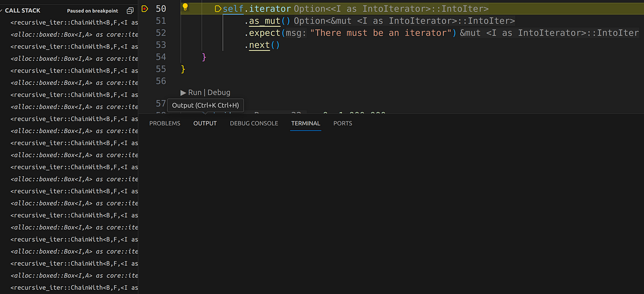644x294 pixels.
Task: Click the Option<<I as IntoIterator> hint on line 50
Action: pyautogui.click(x=391, y=9)
